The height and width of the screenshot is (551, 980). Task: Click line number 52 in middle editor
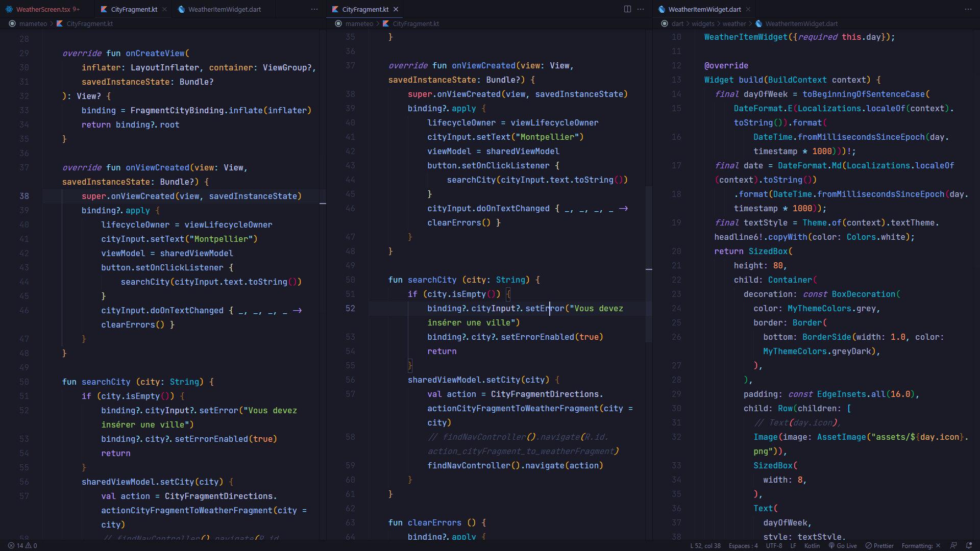(x=350, y=308)
